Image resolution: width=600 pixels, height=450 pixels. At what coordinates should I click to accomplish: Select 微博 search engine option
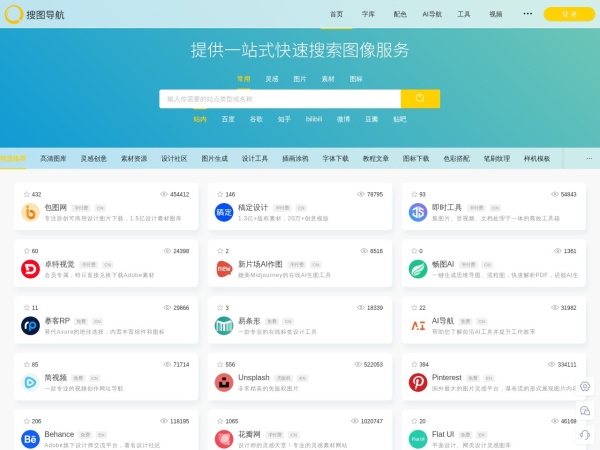(x=343, y=119)
